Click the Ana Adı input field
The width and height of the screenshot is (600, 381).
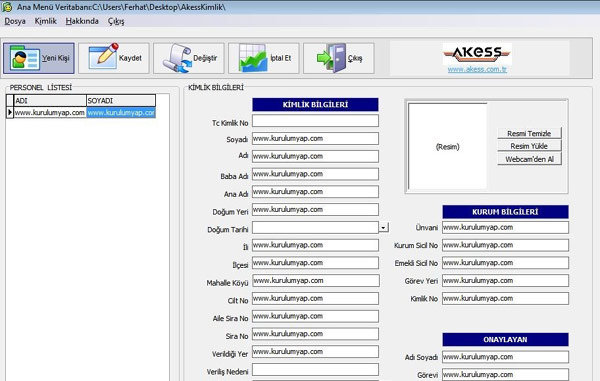(315, 192)
